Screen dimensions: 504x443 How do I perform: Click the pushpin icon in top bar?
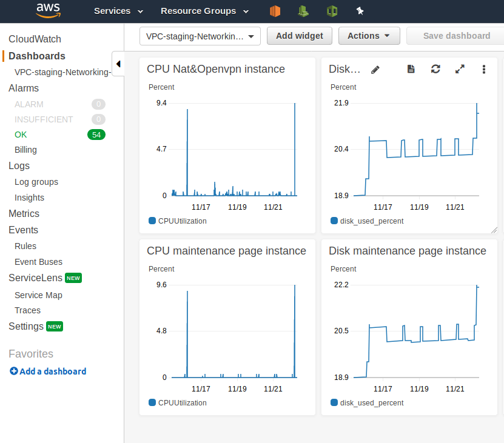(360, 11)
